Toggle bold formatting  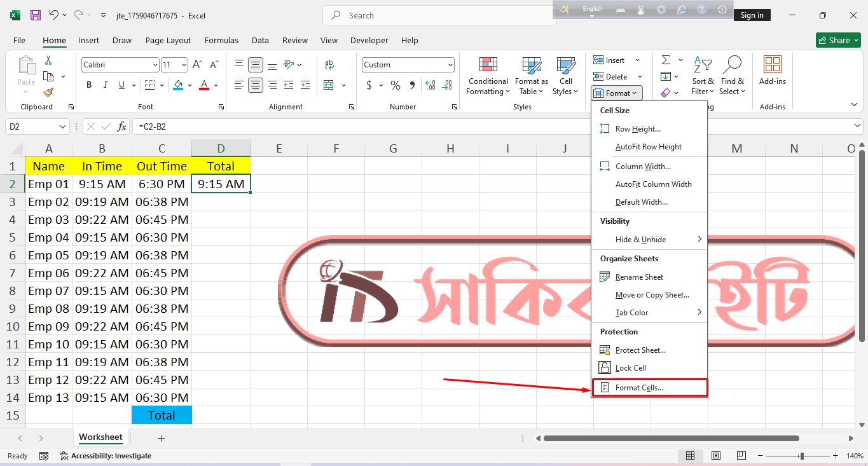pyautogui.click(x=89, y=85)
